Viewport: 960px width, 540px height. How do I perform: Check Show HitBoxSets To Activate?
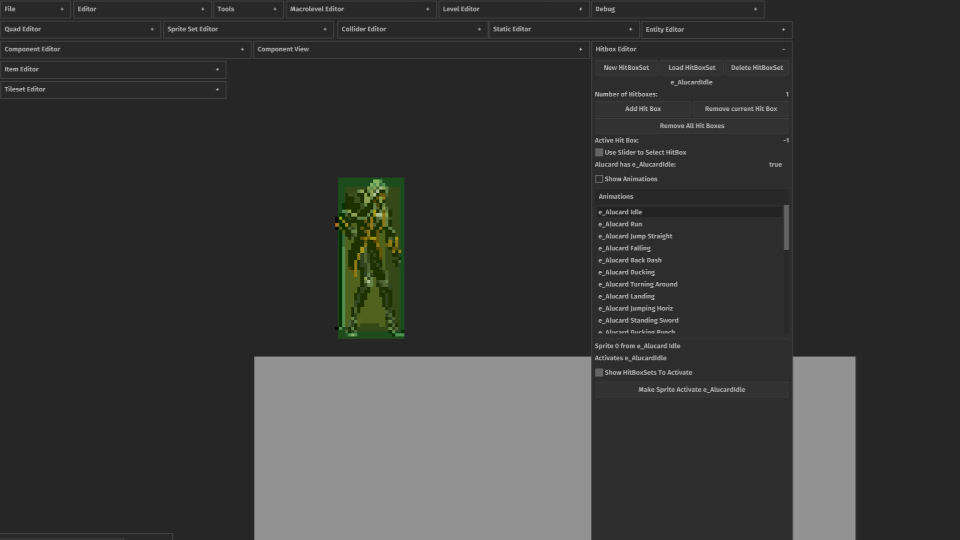point(599,372)
